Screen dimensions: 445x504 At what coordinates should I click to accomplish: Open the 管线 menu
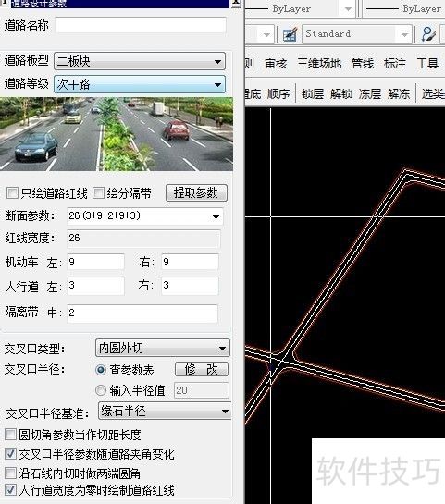363,63
